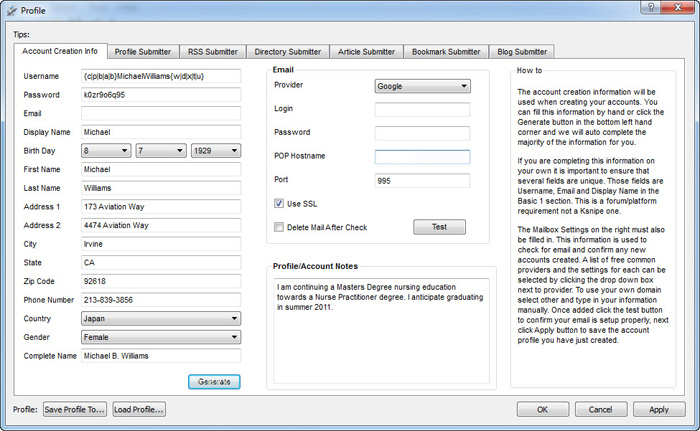Click the Zip Code field
The image size is (700, 431).
point(161,281)
